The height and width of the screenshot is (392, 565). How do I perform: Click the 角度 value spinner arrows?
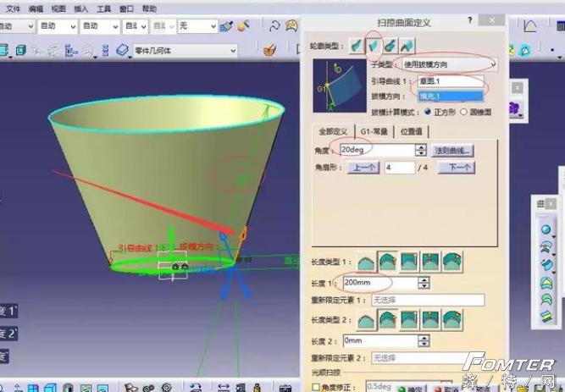(x=420, y=150)
